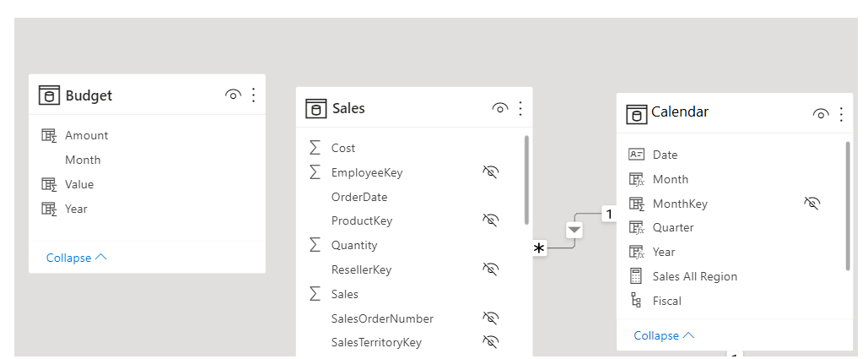Click the Calendar table scrollbar
Screen dimensions: 868x359
click(848, 206)
